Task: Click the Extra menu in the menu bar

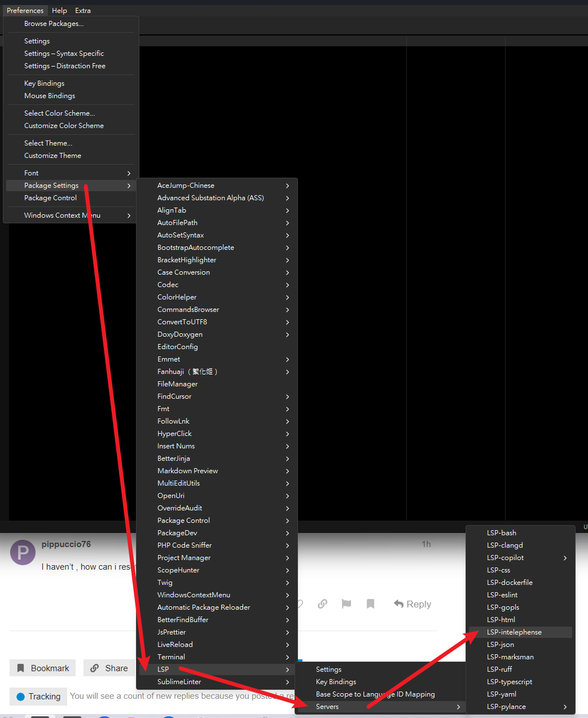Action: [83, 11]
